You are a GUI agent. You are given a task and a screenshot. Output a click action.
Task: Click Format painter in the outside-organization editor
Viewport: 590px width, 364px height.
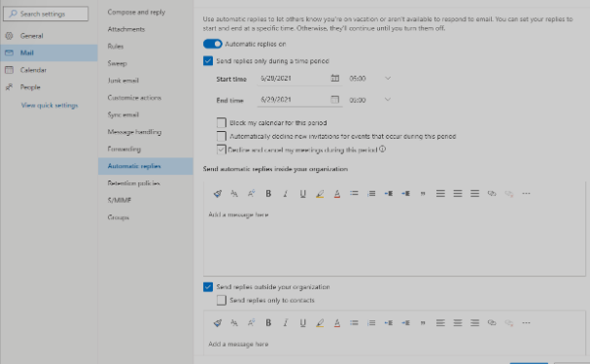point(218,323)
